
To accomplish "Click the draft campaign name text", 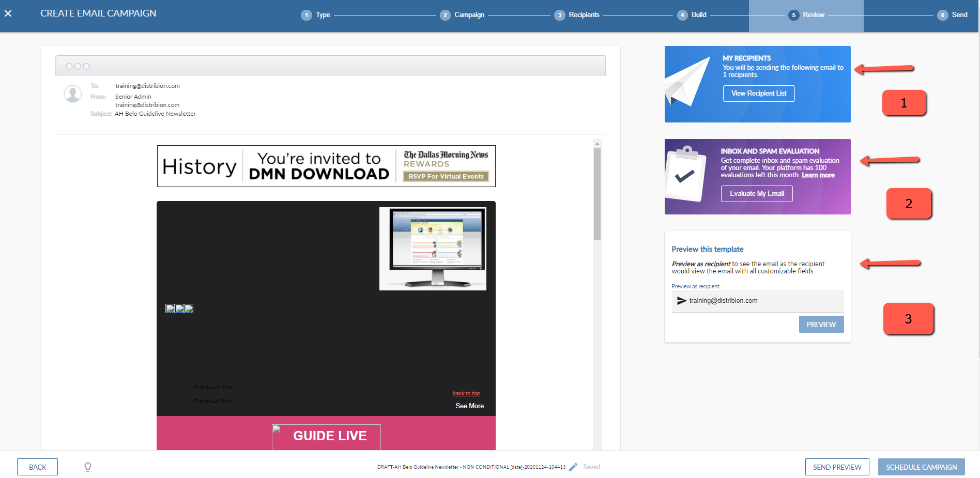I will (x=471, y=467).
